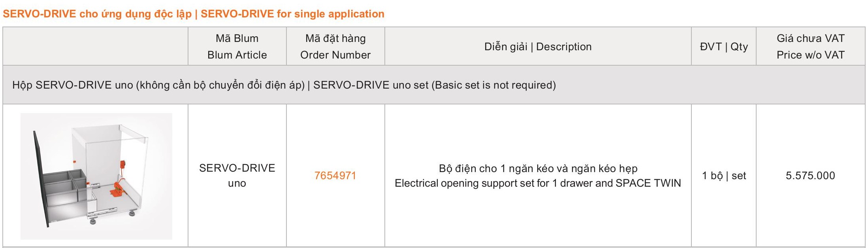Image resolution: width=868 pixels, height=248 pixels.
Task: Open the SERVO-DRIVE uno cabinet product image
Action: click(96, 176)
